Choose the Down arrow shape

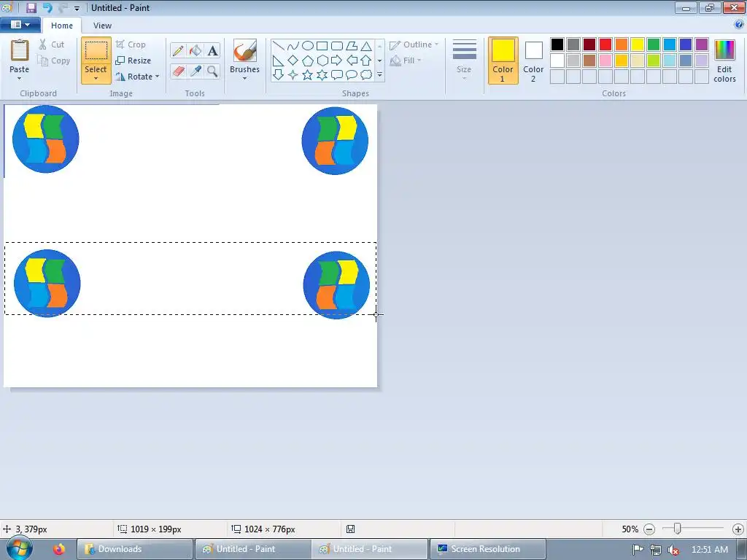(279, 75)
